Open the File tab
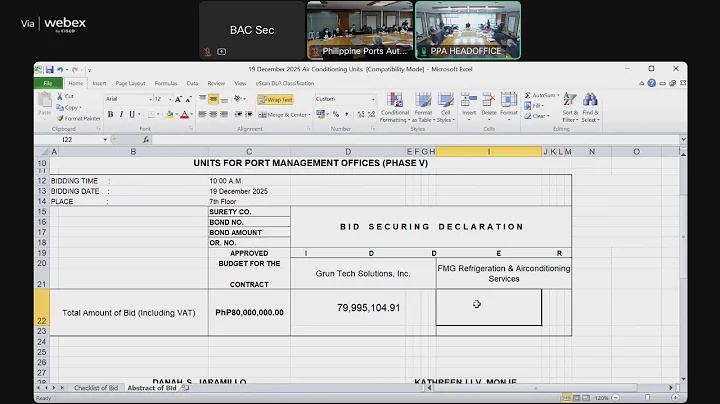The height and width of the screenshot is (404, 720). coord(48,83)
